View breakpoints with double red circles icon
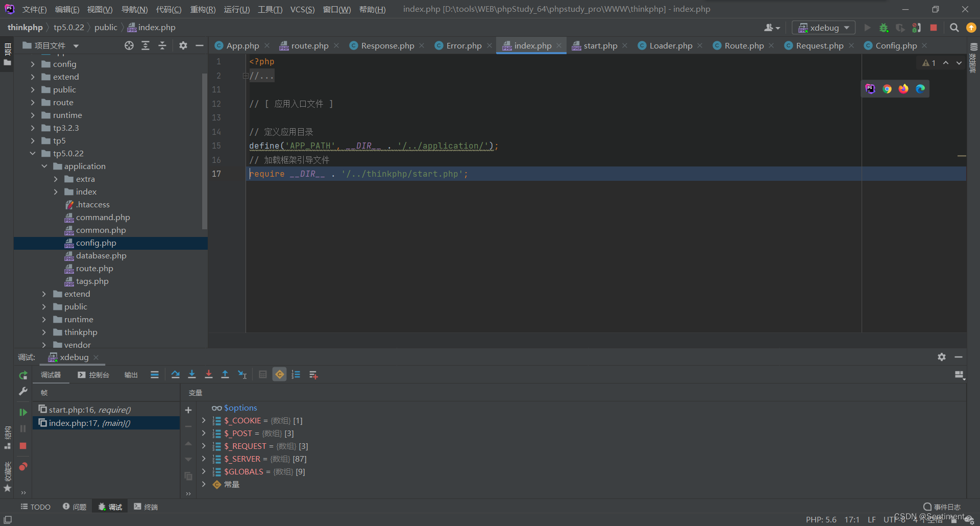980x526 pixels. (x=23, y=466)
